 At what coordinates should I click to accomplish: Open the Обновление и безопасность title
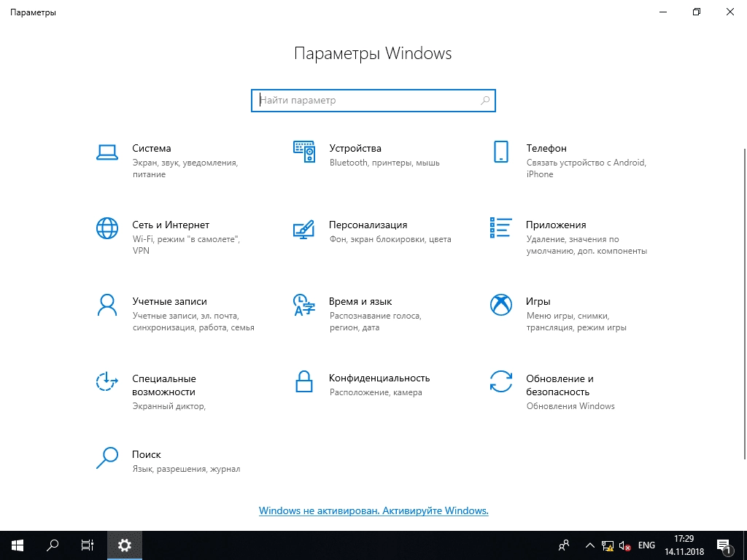[560, 385]
